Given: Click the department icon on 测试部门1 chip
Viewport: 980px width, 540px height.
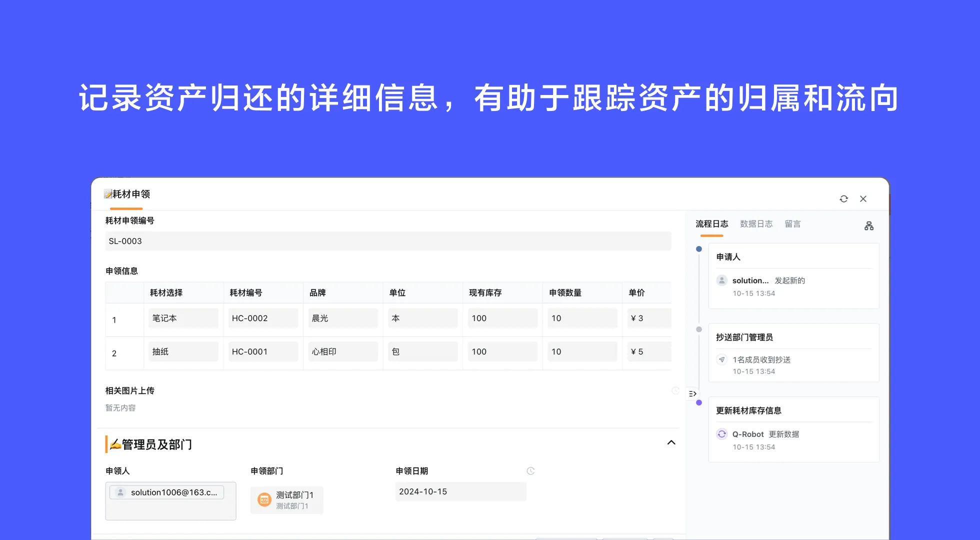Looking at the screenshot, I should tap(263, 499).
